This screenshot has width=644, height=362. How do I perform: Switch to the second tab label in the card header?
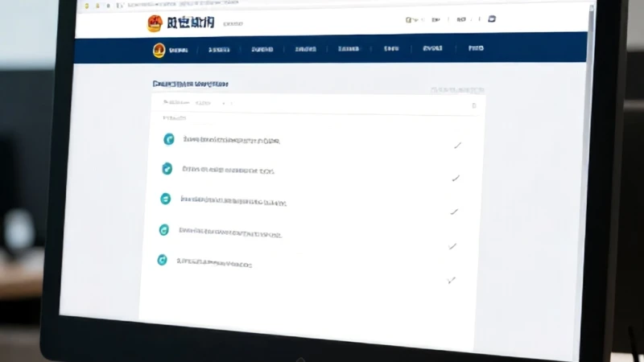pos(203,103)
